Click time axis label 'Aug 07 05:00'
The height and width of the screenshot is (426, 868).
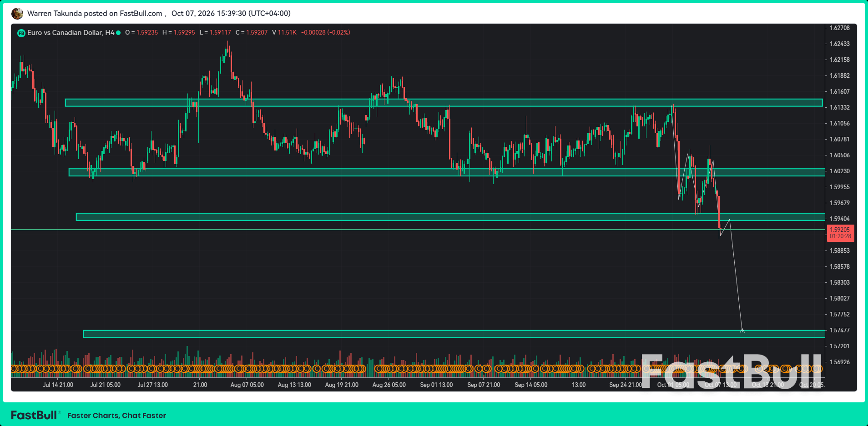(247, 385)
